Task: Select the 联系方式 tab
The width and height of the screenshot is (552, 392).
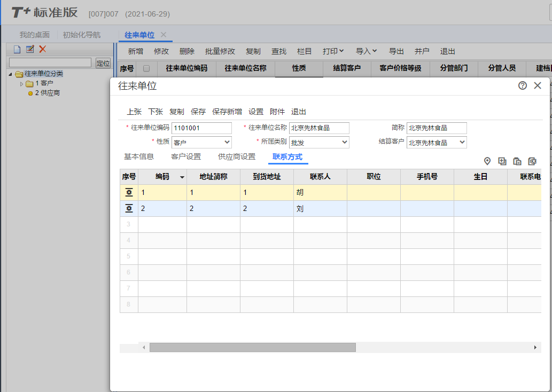Action: tap(287, 156)
